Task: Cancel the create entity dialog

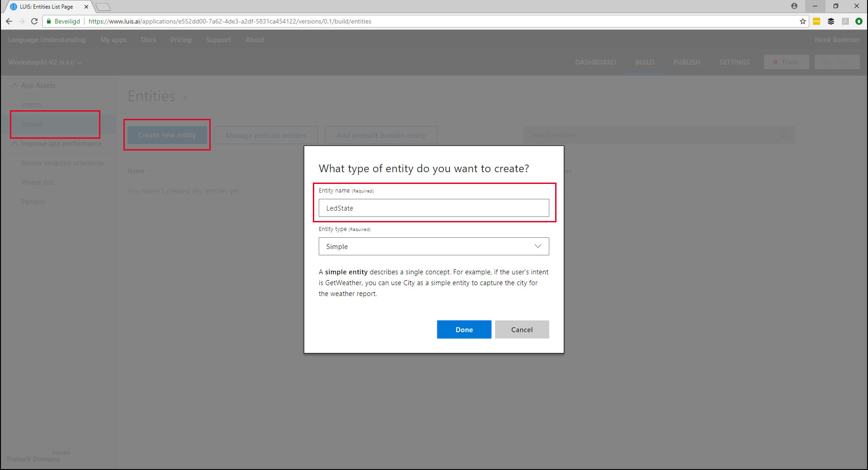Action: click(x=522, y=329)
